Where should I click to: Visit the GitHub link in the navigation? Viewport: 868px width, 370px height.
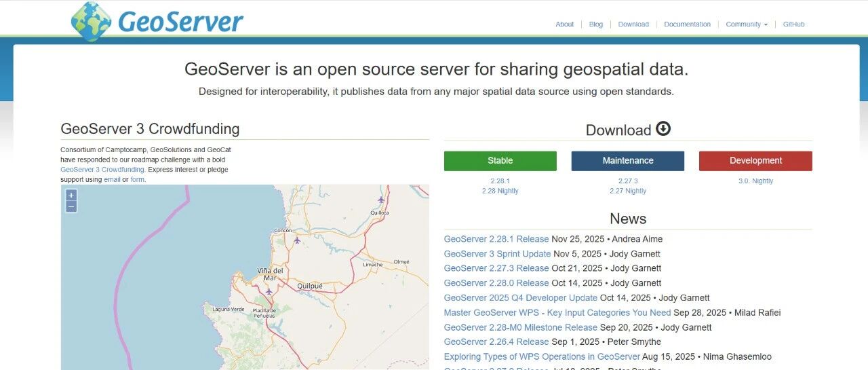[794, 24]
